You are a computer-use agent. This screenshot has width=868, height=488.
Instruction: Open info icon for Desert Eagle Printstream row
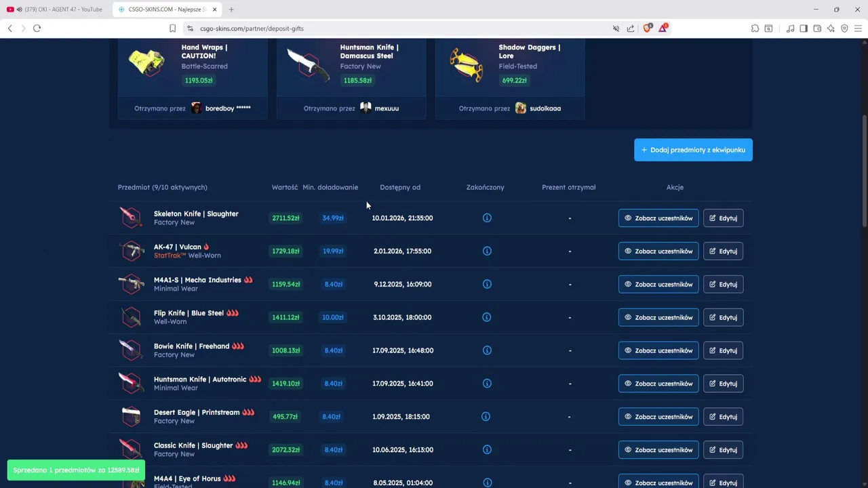[486, 417]
